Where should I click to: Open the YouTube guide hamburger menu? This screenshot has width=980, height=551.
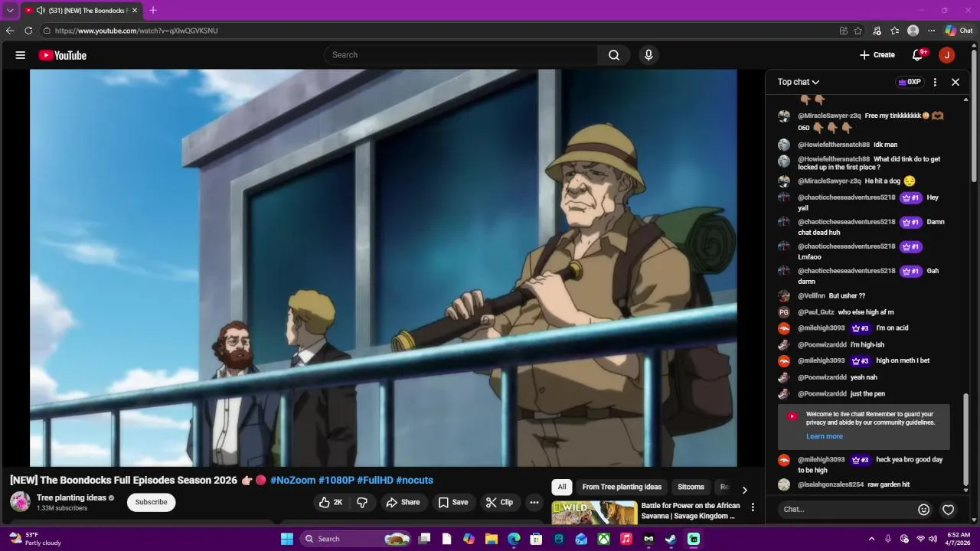[x=21, y=55]
